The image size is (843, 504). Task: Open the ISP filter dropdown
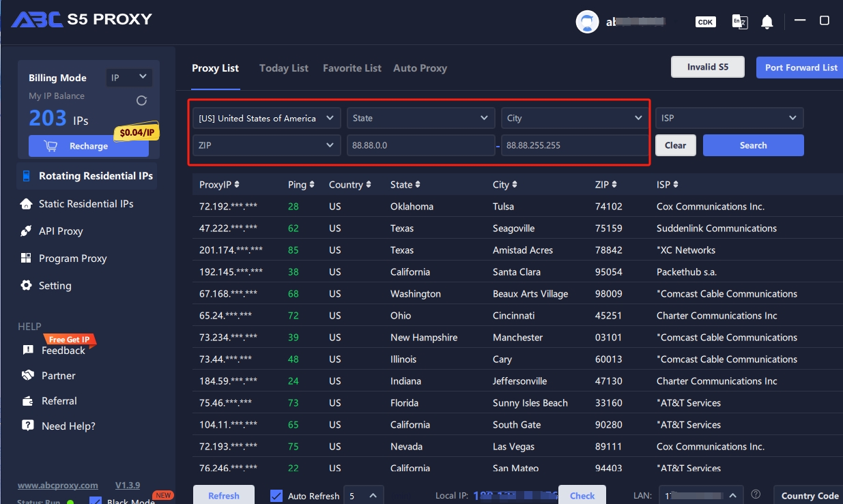click(729, 118)
